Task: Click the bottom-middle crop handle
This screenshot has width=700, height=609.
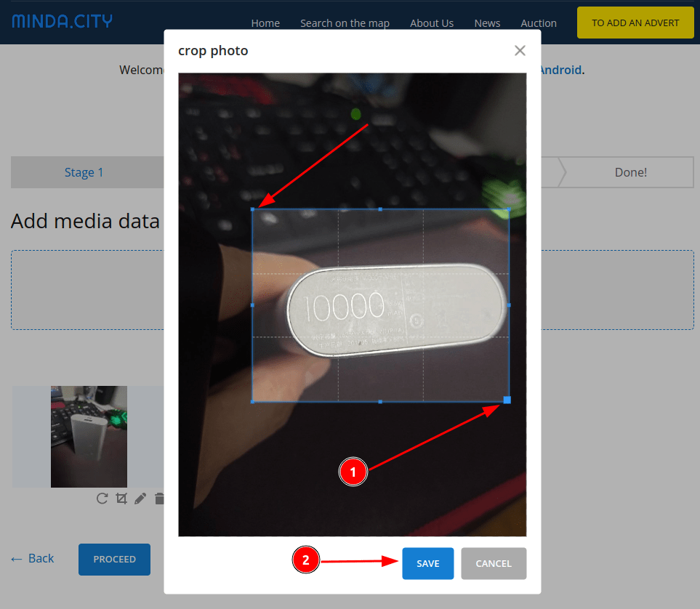Action: [x=380, y=402]
